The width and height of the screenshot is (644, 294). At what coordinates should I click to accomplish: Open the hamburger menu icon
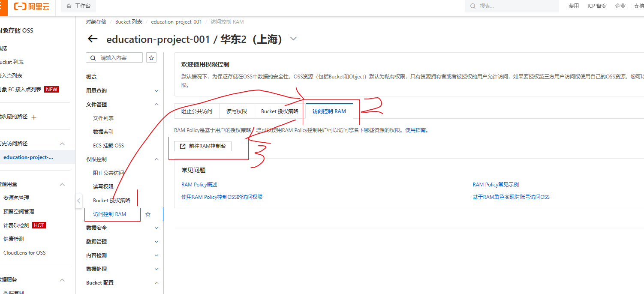[x=2, y=6]
